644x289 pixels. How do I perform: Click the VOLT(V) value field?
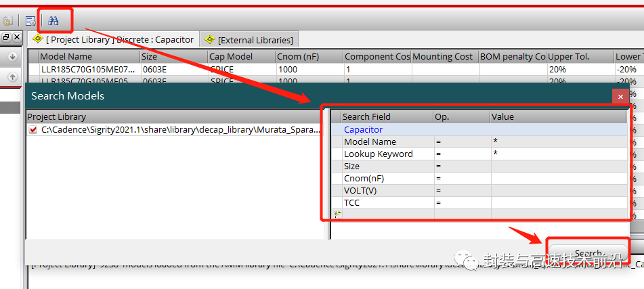click(x=559, y=191)
